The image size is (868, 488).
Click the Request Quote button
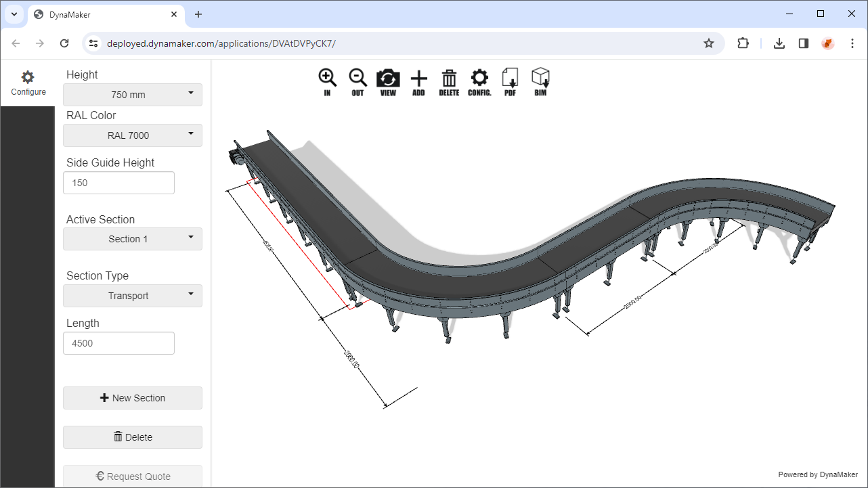(133, 476)
